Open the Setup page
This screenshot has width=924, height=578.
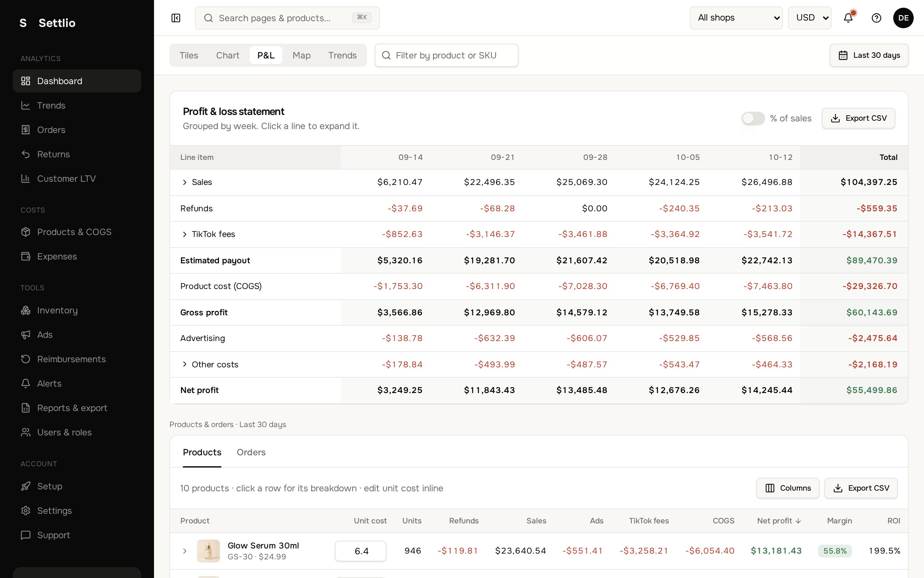pos(77,486)
